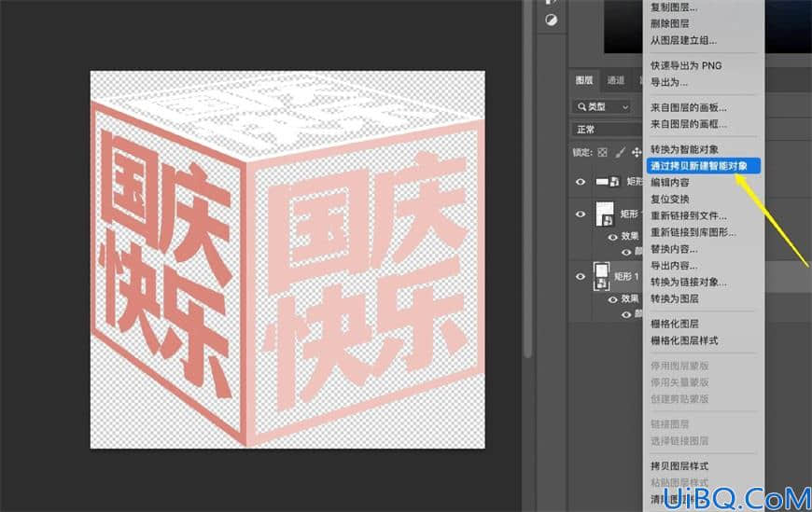Open the 类型 layer filter dropdown

pyautogui.click(x=602, y=106)
